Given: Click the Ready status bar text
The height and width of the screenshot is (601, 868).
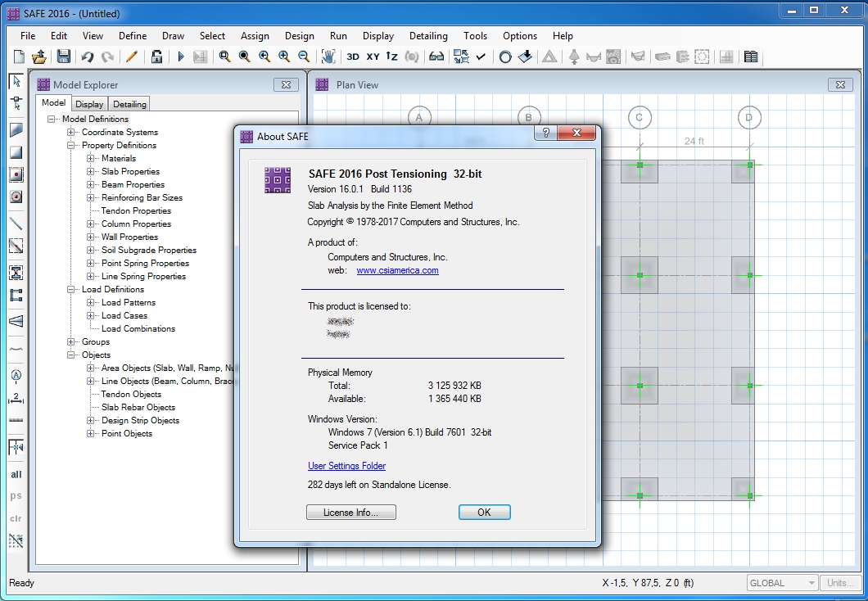Looking at the screenshot, I should [21, 583].
